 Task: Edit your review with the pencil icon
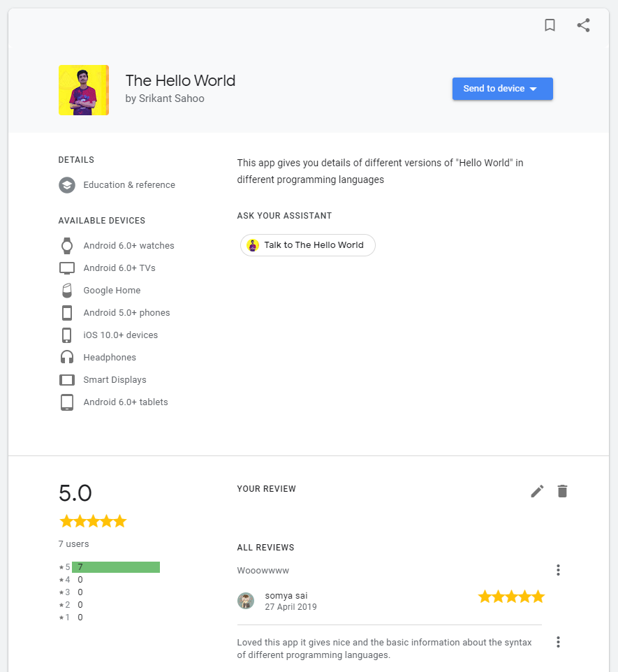(x=536, y=491)
